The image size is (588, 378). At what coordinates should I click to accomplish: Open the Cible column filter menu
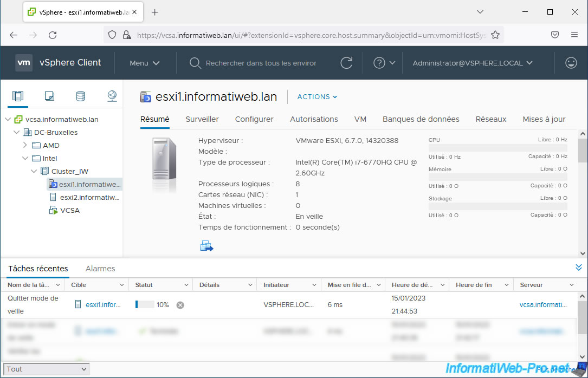pos(122,285)
